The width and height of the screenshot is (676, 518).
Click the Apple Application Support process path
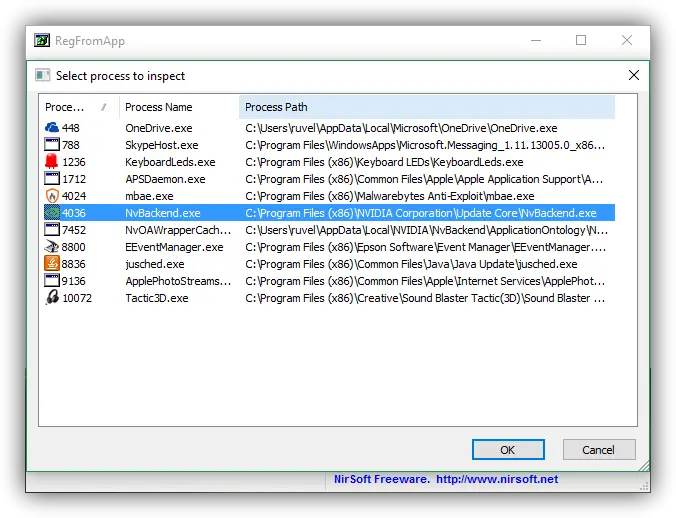(424, 179)
